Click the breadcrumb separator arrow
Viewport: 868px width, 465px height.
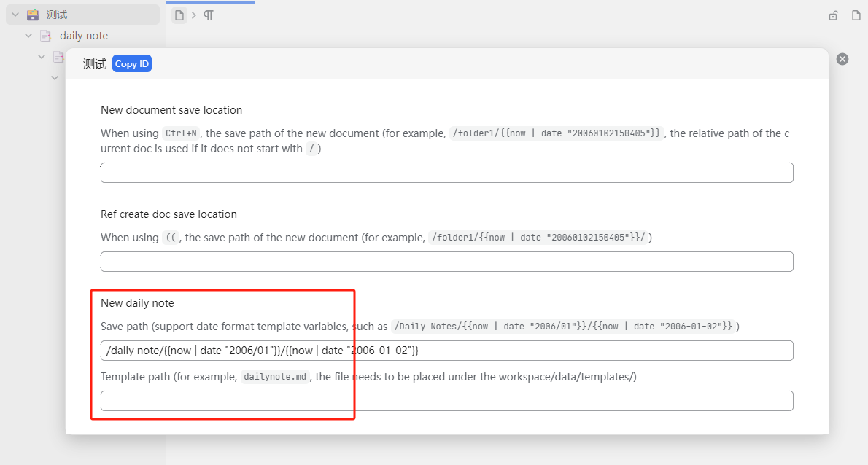point(194,15)
